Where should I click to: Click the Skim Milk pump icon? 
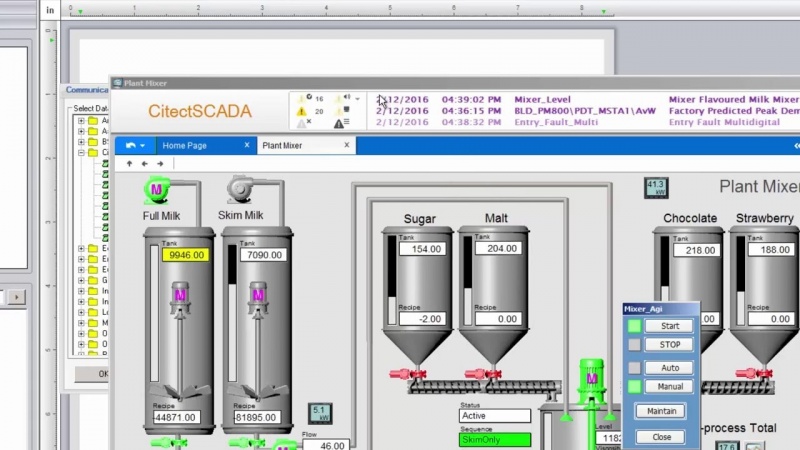click(x=240, y=189)
